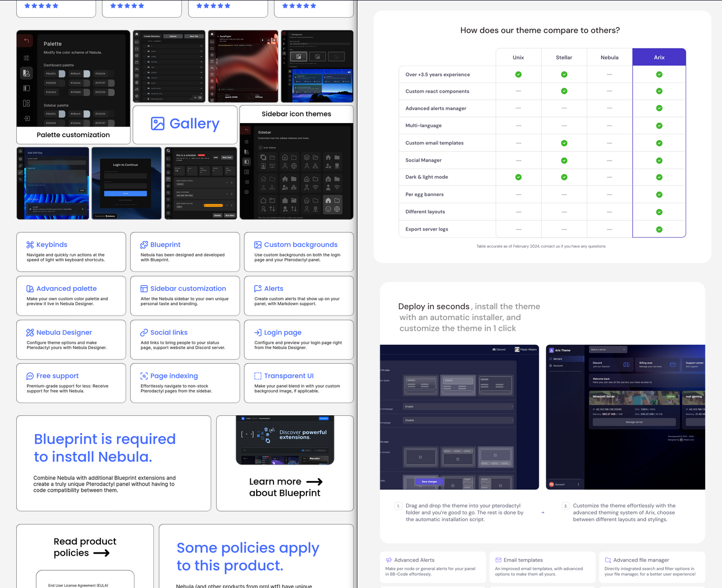
Task: Open the Add SSH Key screenshot thumbnail
Action: click(x=53, y=183)
